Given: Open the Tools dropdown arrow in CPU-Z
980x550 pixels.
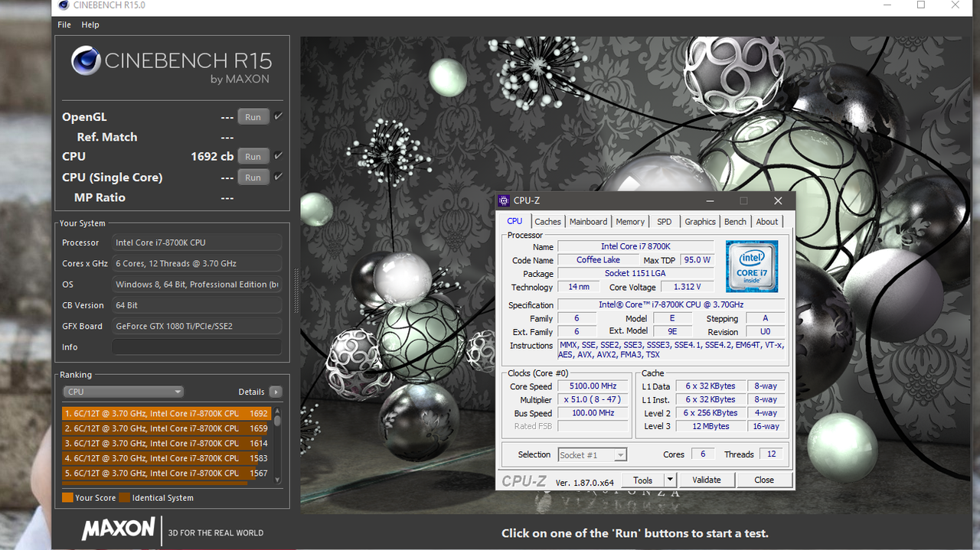Looking at the screenshot, I should click(x=670, y=480).
